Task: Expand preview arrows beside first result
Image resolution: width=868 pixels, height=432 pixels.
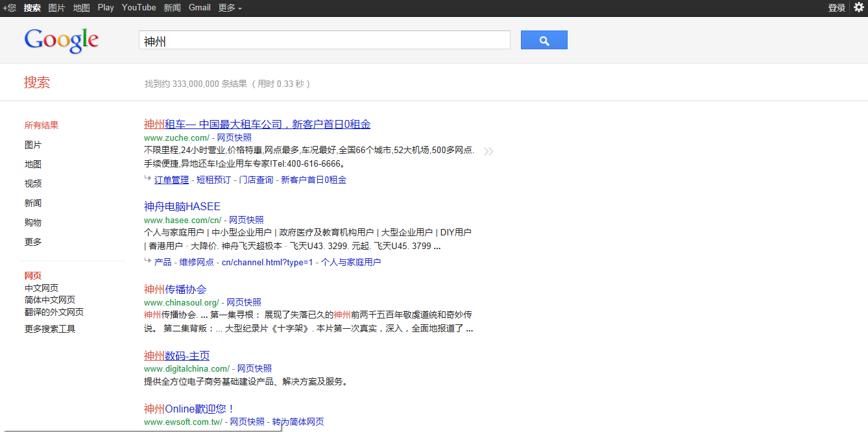Action: [x=488, y=152]
